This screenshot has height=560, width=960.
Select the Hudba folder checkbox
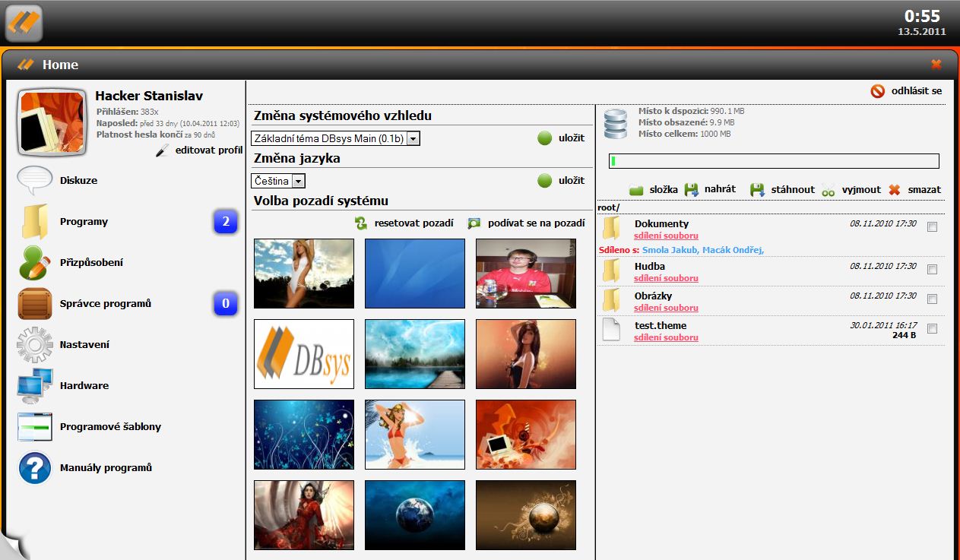point(933,270)
